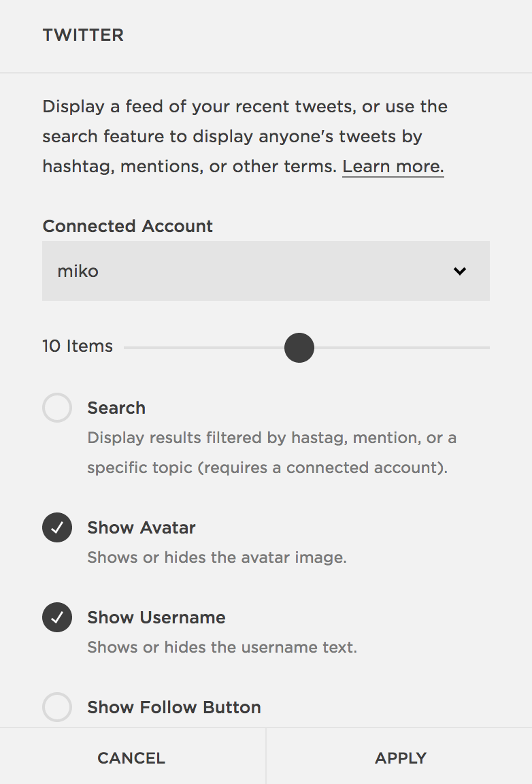Click the 10 Items slider handle

(299, 348)
